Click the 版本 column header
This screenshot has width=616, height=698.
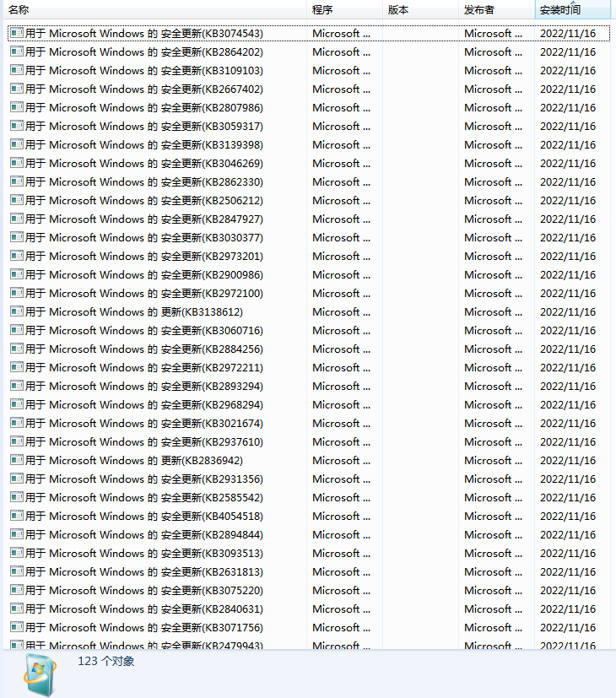point(419,9)
